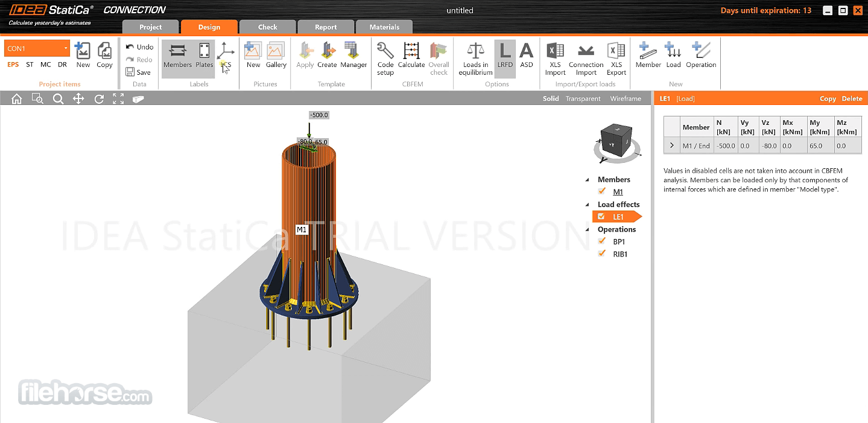Open XLS Export for loads
This screenshot has width=868, height=423.
(x=616, y=59)
